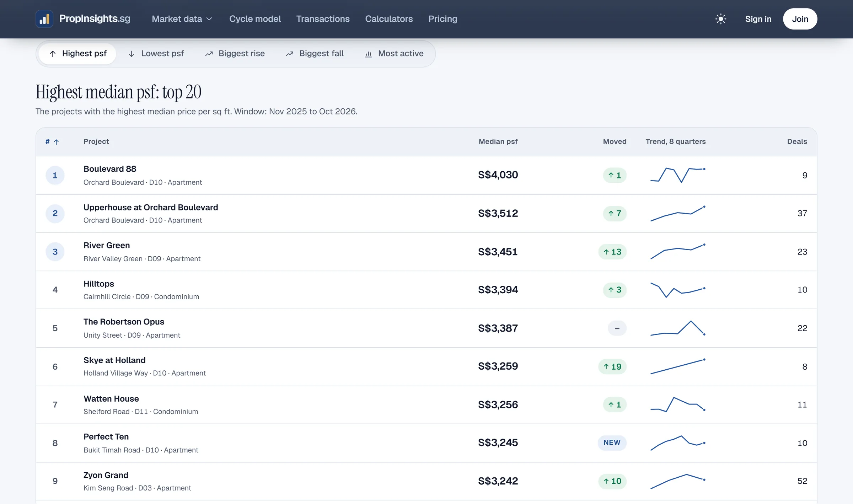
Task: Click the Project column header
Action: click(96, 141)
